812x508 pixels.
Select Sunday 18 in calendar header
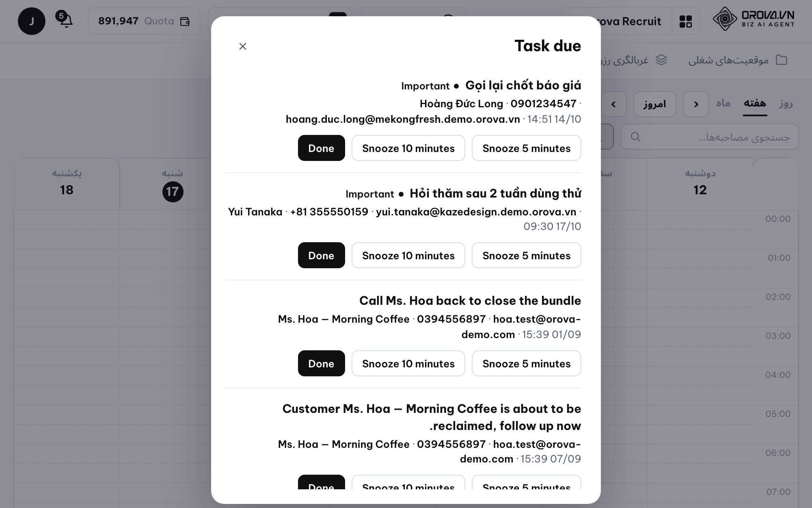click(x=67, y=185)
